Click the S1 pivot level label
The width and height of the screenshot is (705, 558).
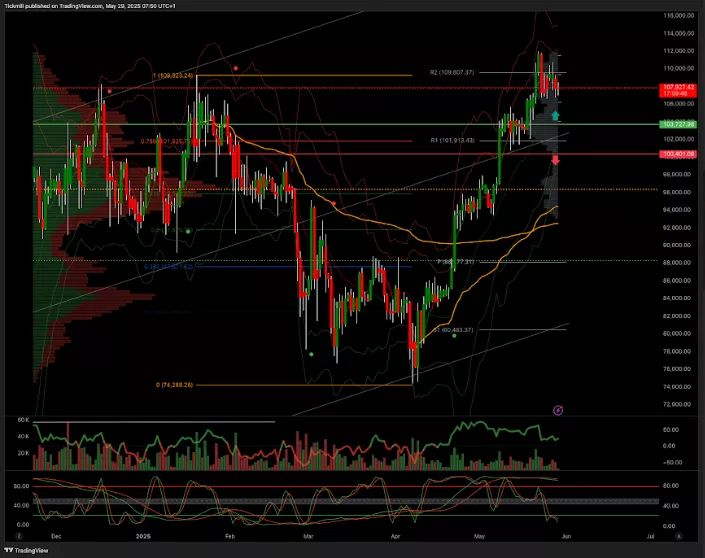tap(451, 330)
